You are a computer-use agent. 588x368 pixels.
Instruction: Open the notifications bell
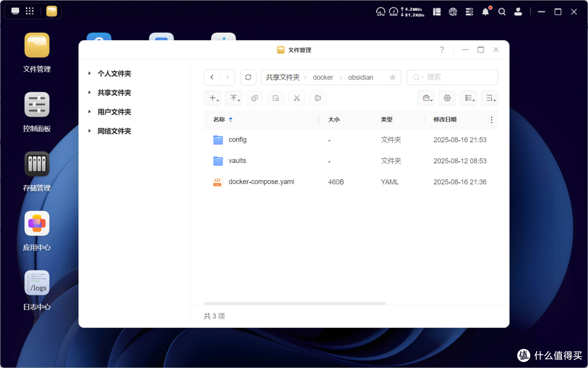[486, 11]
